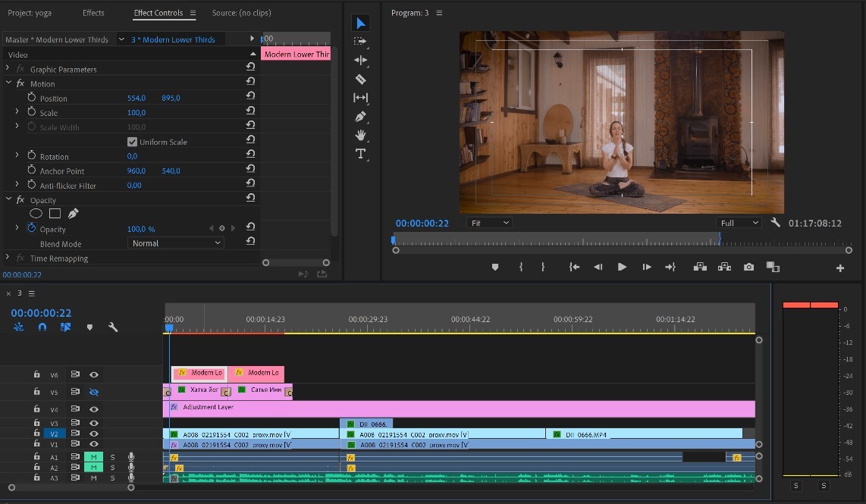Select the Type tool

tap(361, 154)
